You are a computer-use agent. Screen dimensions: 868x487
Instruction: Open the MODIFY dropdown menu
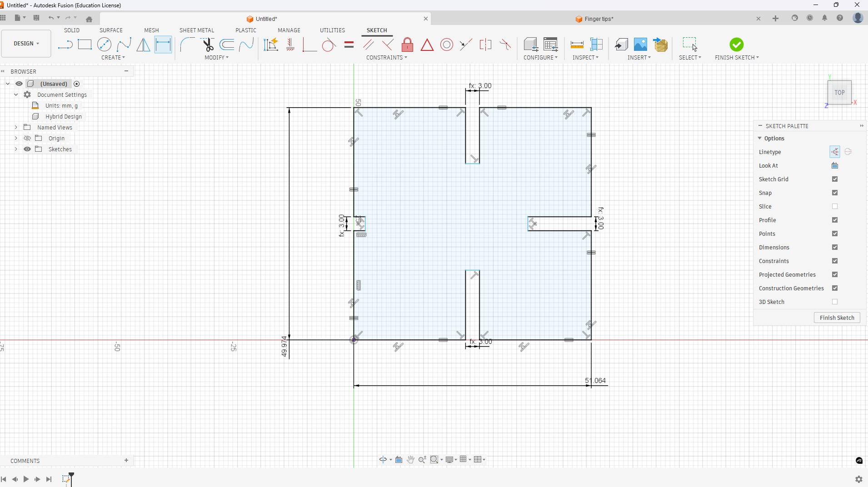(217, 58)
